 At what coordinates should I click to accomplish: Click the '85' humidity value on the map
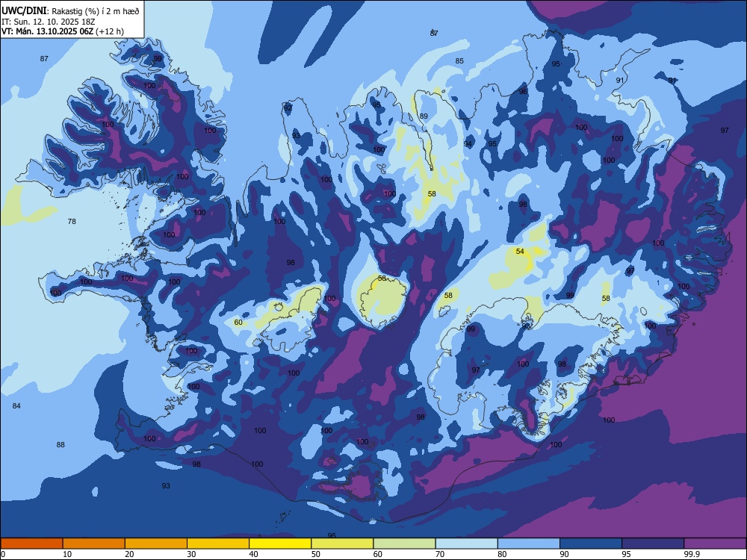click(x=459, y=61)
